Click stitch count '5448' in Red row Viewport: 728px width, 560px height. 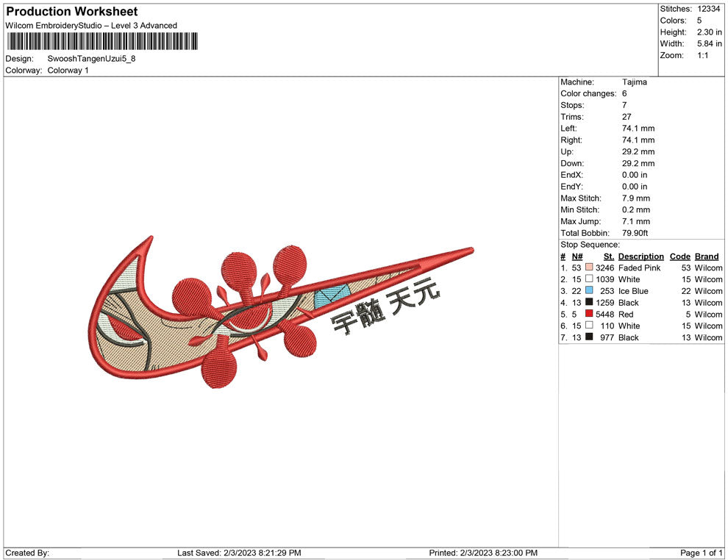605,314
